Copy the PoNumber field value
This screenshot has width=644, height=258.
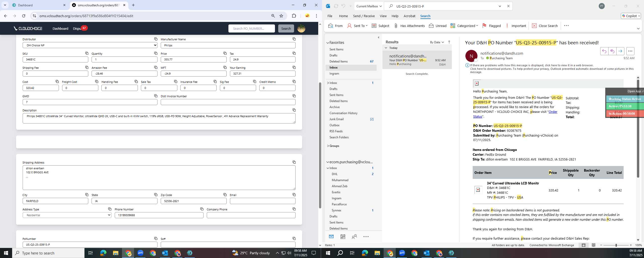click(156, 238)
